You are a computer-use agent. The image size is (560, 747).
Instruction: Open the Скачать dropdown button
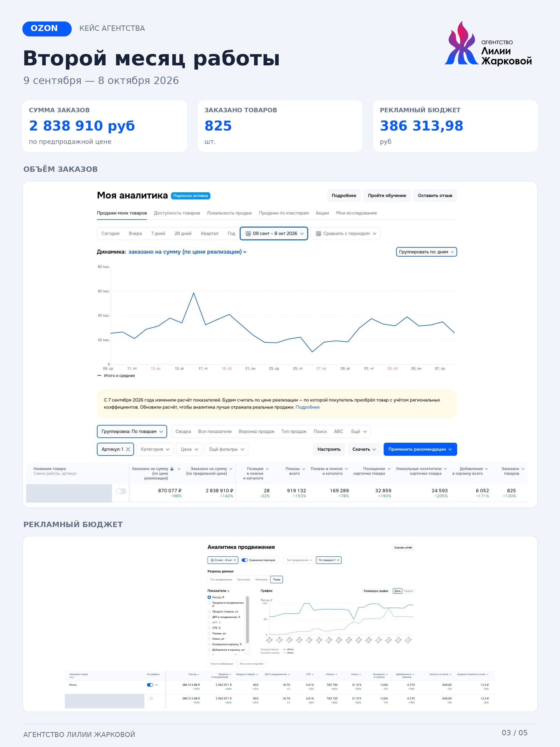click(x=364, y=449)
